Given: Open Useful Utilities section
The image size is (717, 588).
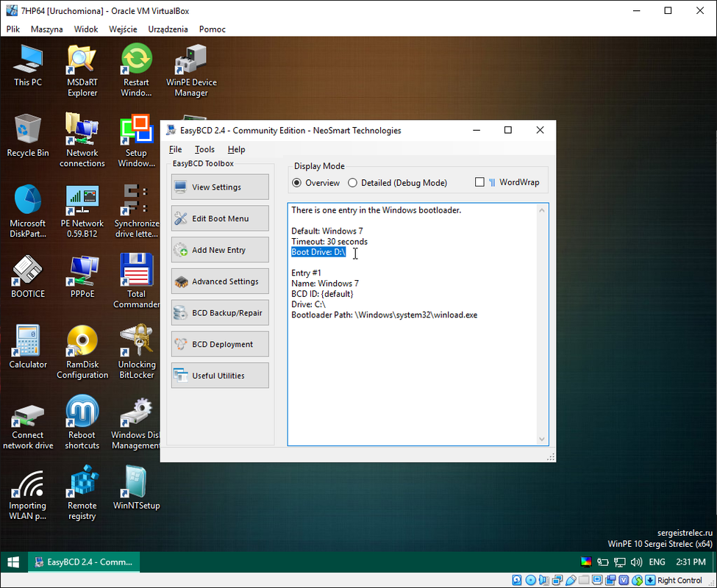Looking at the screenshot, I should (x=220, y=376).
